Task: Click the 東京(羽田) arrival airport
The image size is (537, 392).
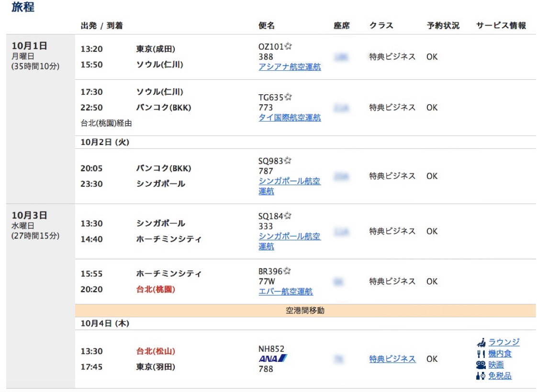Action: (x=156, y=367)
